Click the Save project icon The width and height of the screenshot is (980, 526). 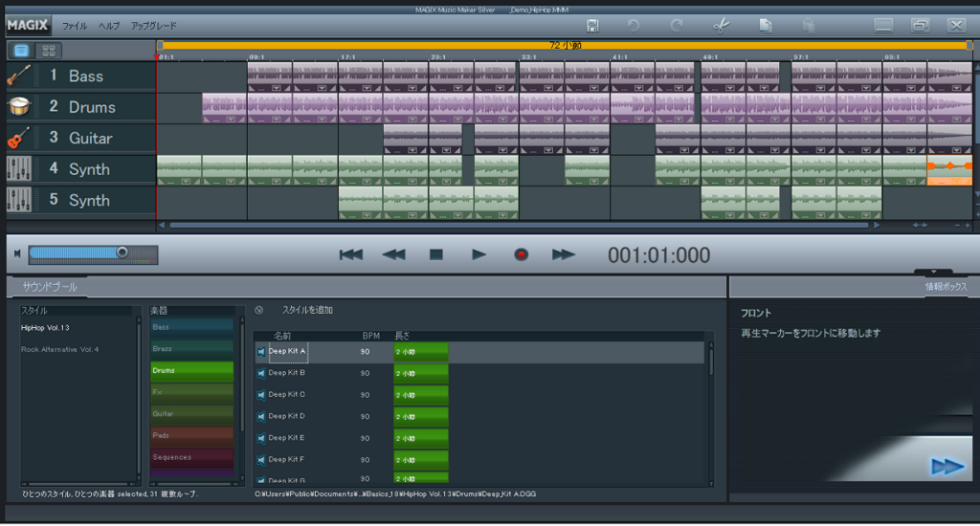tap(592, 26)
